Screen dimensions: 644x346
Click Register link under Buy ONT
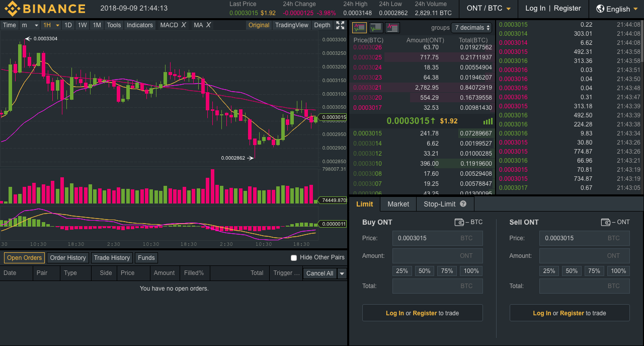coord(425,313)
